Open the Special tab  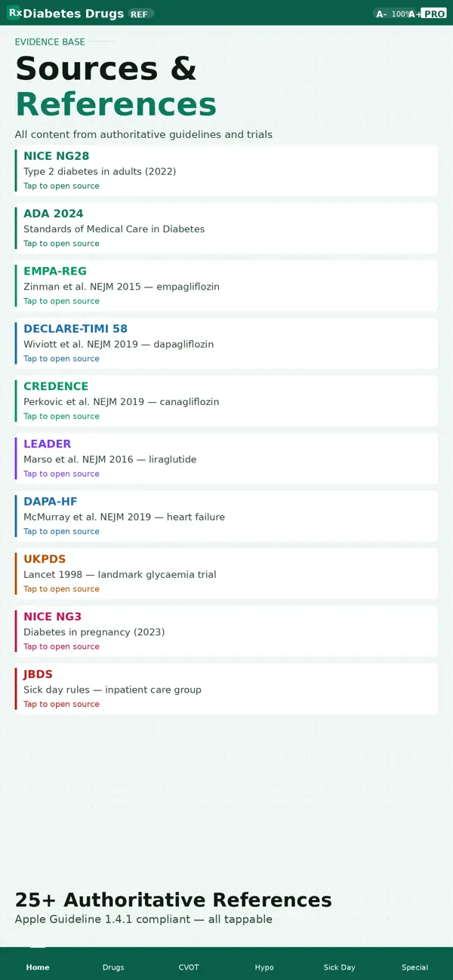tap(415, 967)
